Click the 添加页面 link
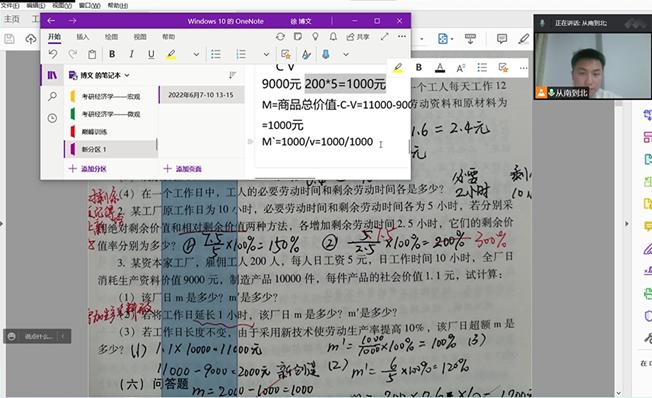Screen dimensions: 652x398 183,168
